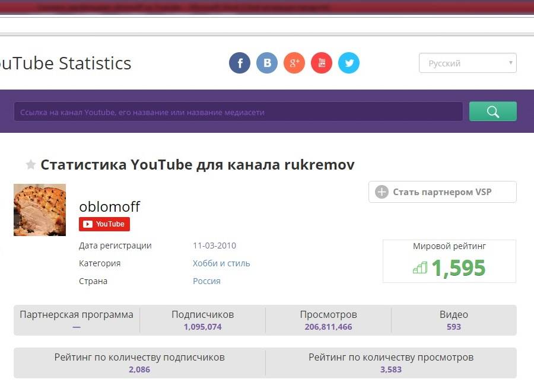Image resolution: width=534 pixels, height=392 pixels.
Task: Click the world rating value 1,595
Action: tap(459, 268)
